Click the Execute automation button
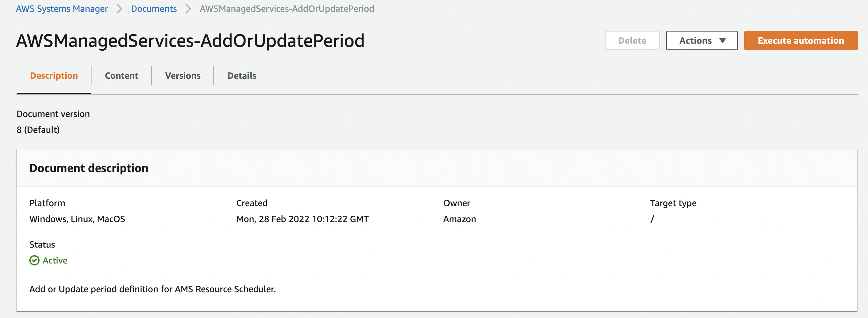 [x=800, y=40]
